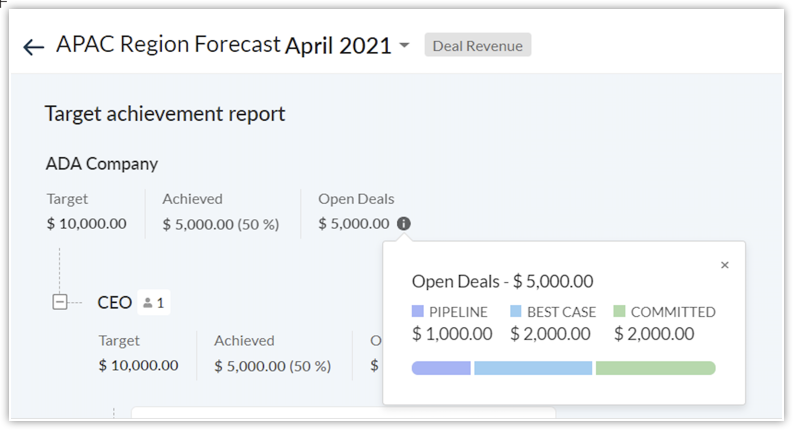Select the ADA Company name
This screenshot has height=430, width=793.
click(102, 163)
